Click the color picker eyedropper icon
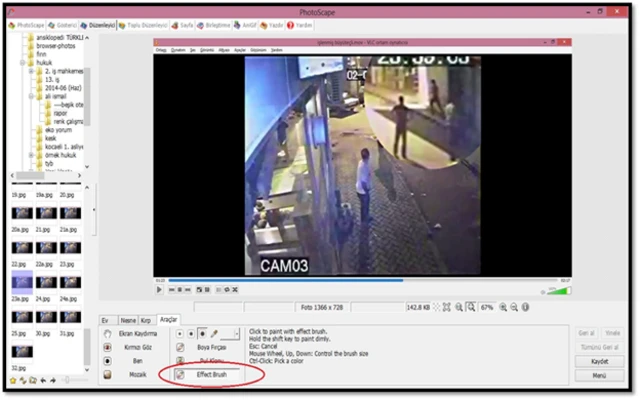The height and width of the screenshot is (400, 640). click(214, 332)
